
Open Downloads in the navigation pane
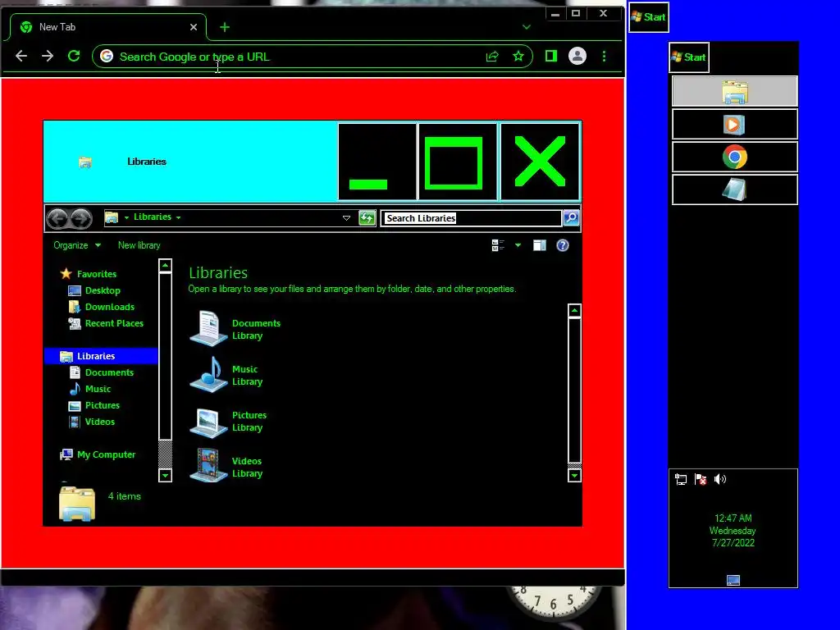[109, 307]
